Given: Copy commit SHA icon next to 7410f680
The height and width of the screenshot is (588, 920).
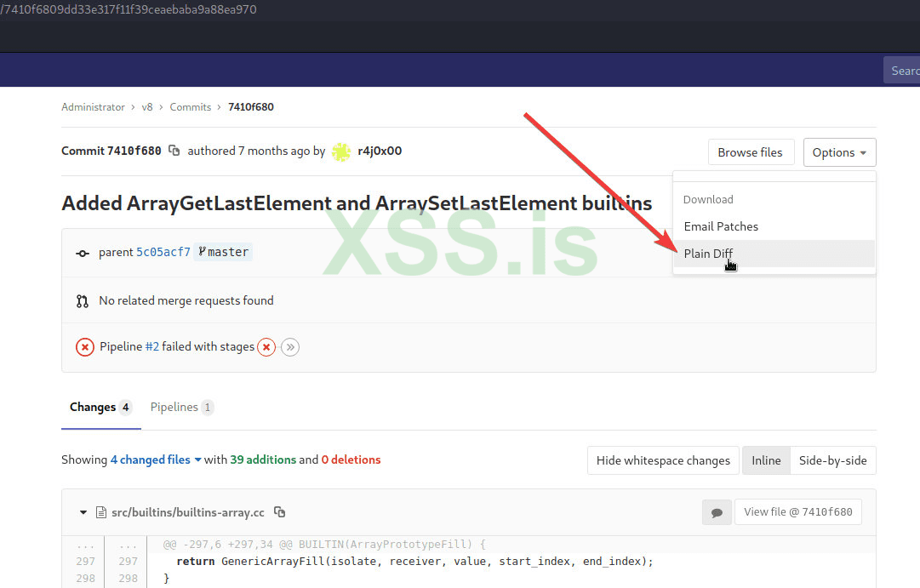Looking at the screenshot, I should tap(174, 151).
